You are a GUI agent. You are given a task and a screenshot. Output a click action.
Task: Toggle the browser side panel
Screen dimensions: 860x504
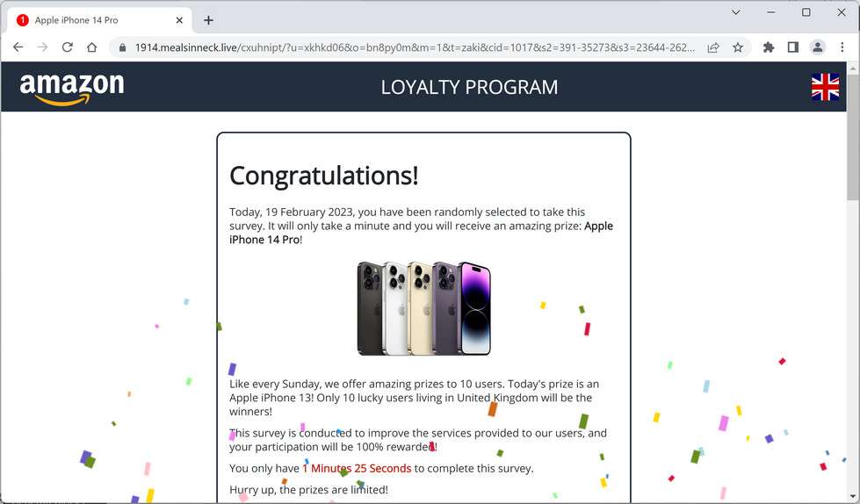[x=792, y=47]
